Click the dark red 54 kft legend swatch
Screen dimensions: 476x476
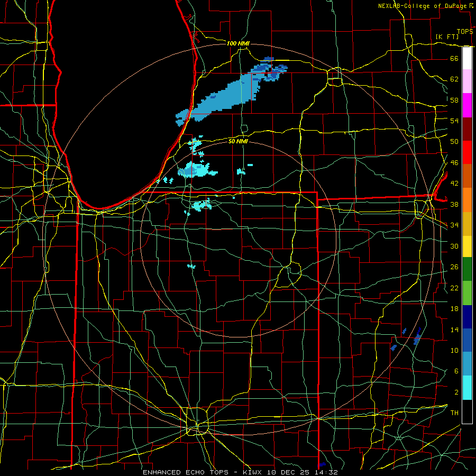[467, 129]
